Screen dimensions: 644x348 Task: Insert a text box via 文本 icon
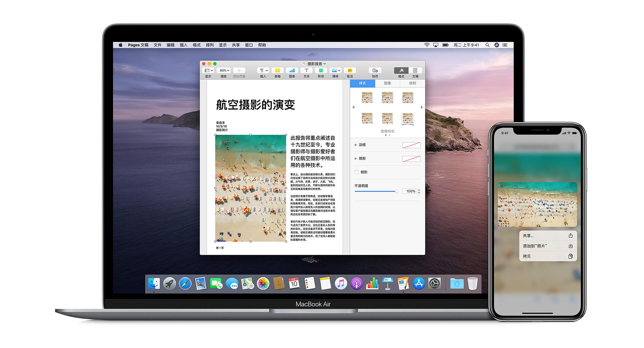point(306,71)
